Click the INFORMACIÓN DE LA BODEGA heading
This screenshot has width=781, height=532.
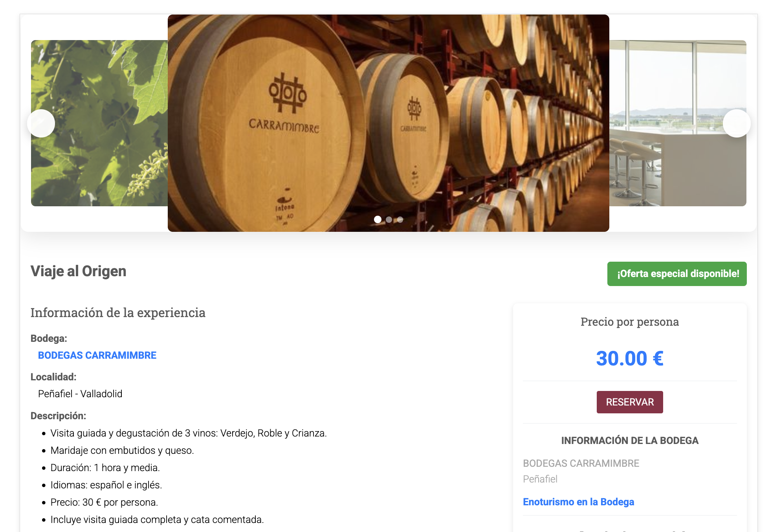click(x=630, y=440)
